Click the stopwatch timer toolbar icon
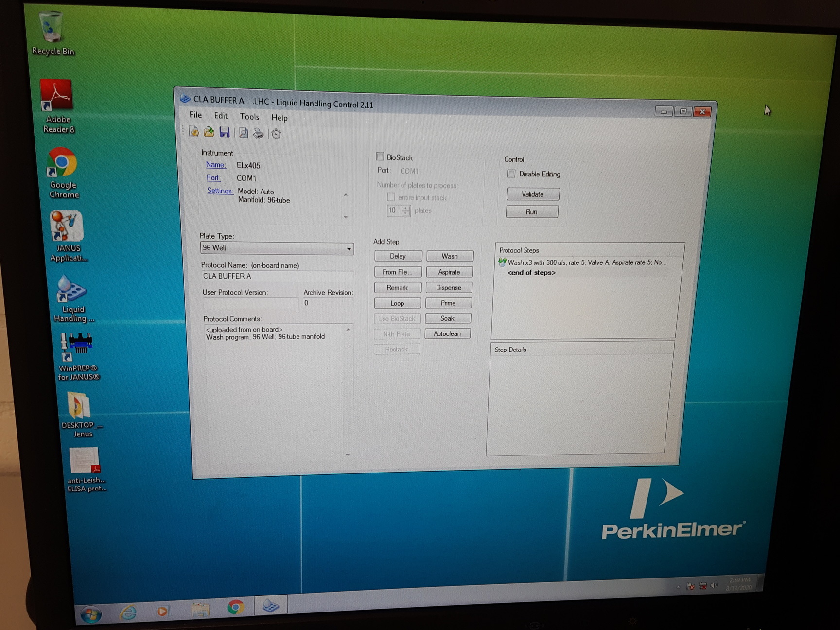Viewport: 840px width, 630px height. 276,134
